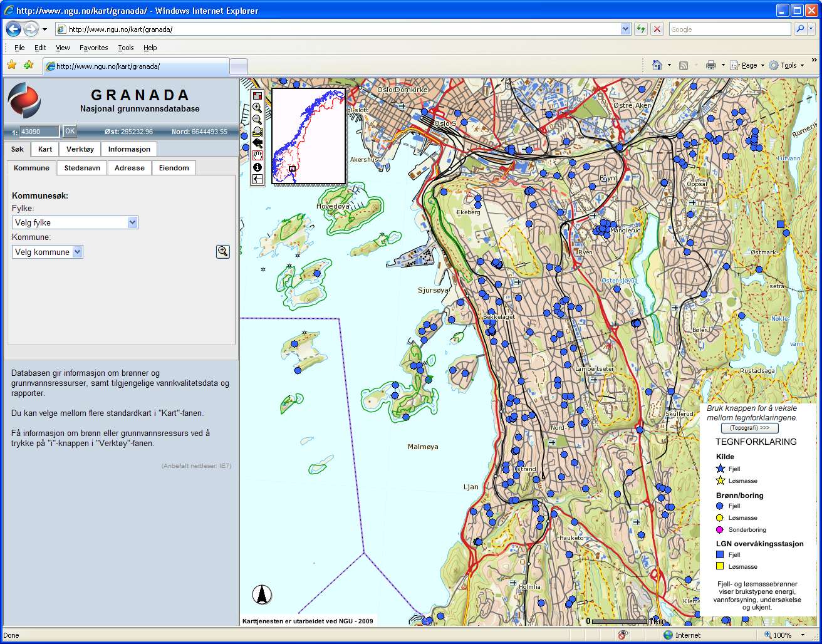This screenshot has width=822, height=644.
Task: Select the zoom out magnifier tool
Action: pyautogui.click(x=257, y=120)
